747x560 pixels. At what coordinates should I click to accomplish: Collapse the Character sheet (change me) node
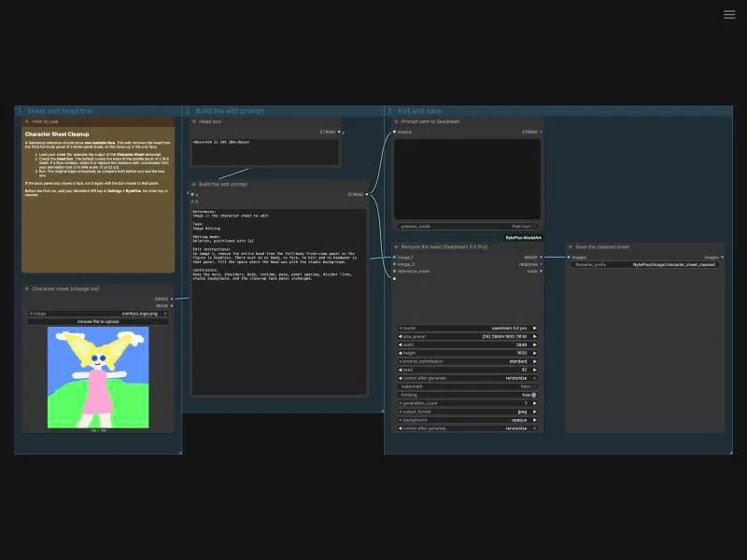point(27,288)
